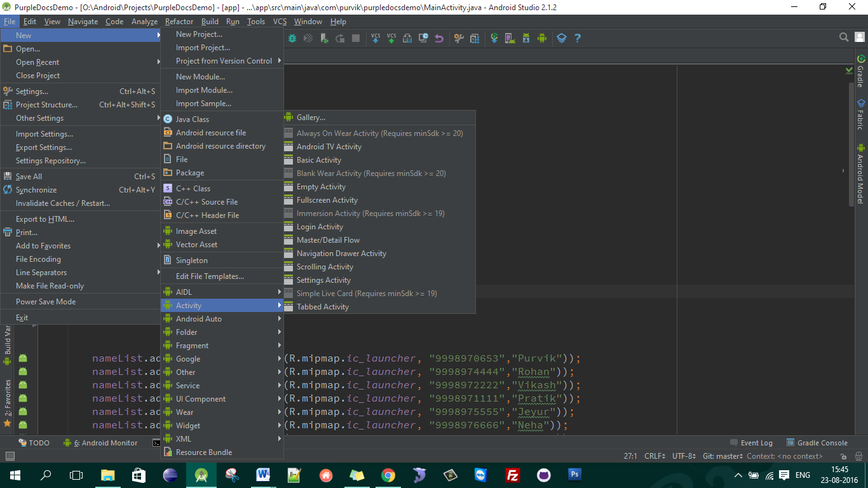The image size is (868, 488).
Task: Open Tabbed Activity template entry
Action: click(x=379, y=307)
